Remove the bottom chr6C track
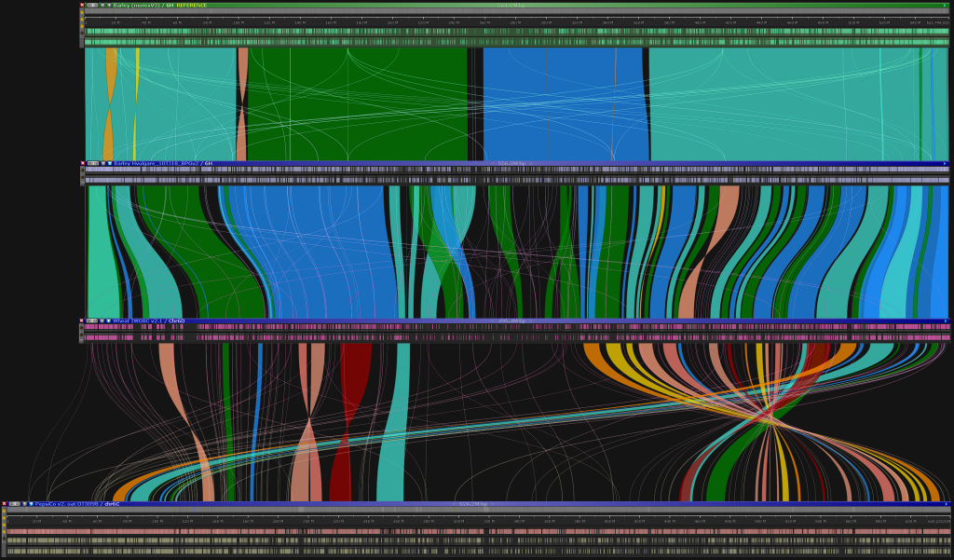Image resolution: width=954 pixels, height=560 pixels. click(x=4, y=504)
